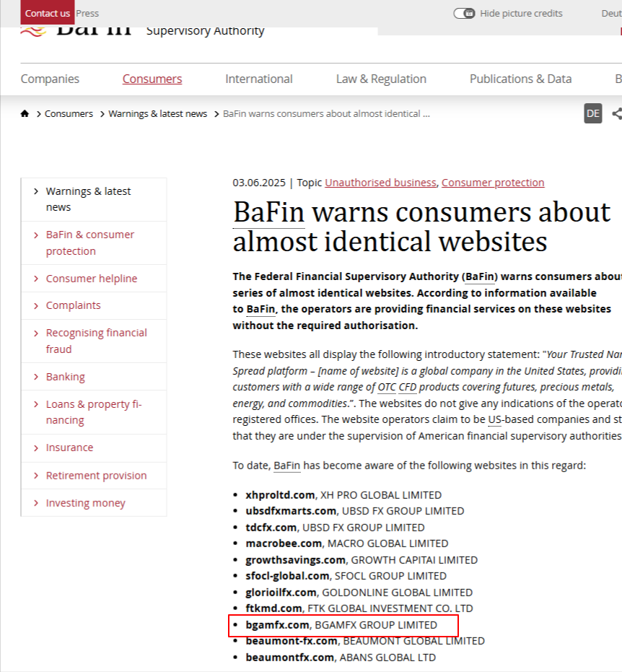Click chevron beside Recognising financial fraud

pos(36,333)
